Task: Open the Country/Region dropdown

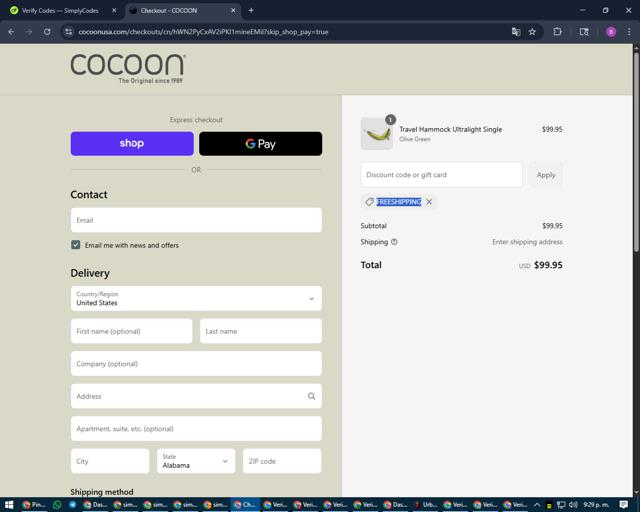Action: coord(196,298)
